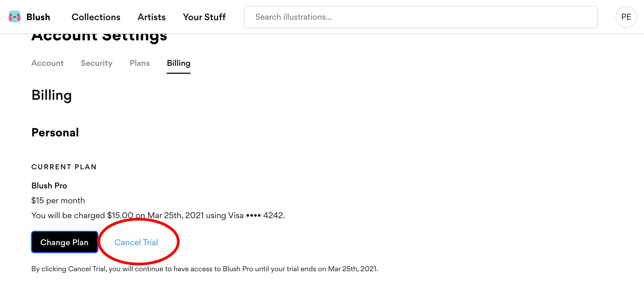Click the large Billing section heading
Screen dimensions: 644x294
coord(52,95)
